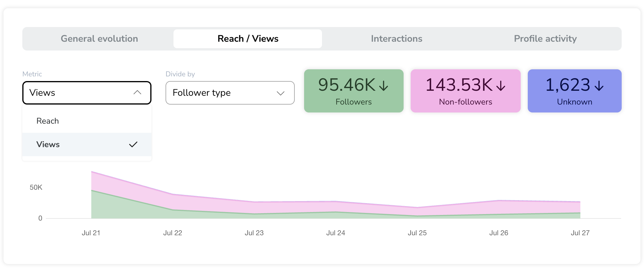Switch to the General evolution tab
Screen dimensions: 644x269
click(x=99, y=39)
